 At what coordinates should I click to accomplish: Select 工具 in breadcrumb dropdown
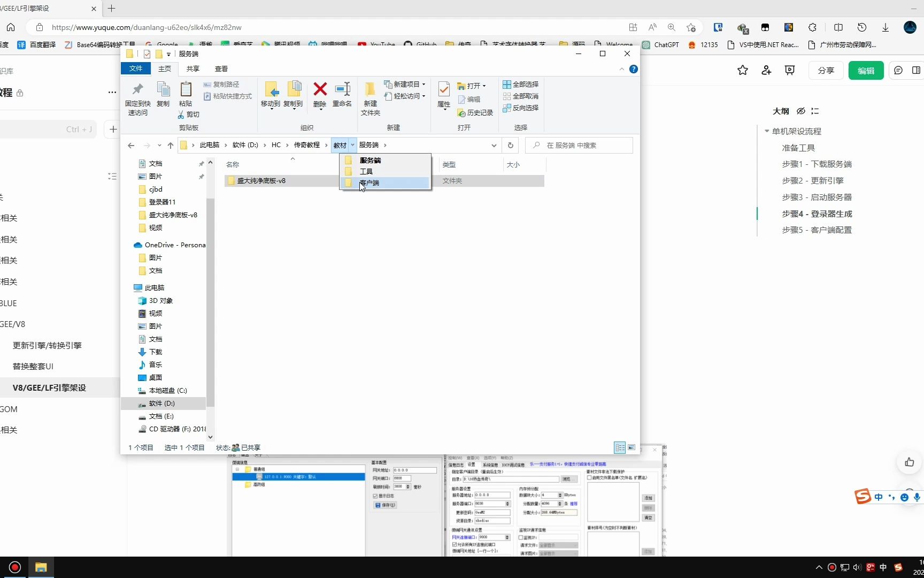[385, 171]
